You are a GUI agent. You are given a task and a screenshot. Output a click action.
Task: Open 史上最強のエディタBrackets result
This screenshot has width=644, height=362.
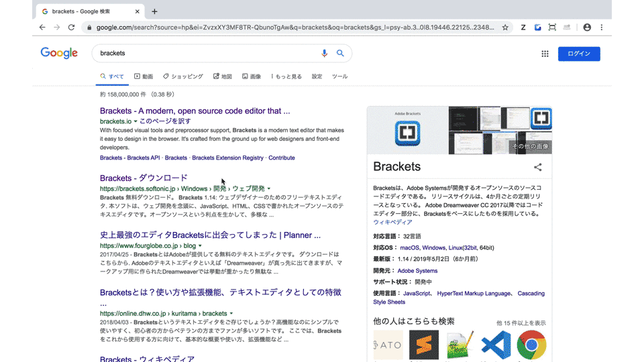210,235
